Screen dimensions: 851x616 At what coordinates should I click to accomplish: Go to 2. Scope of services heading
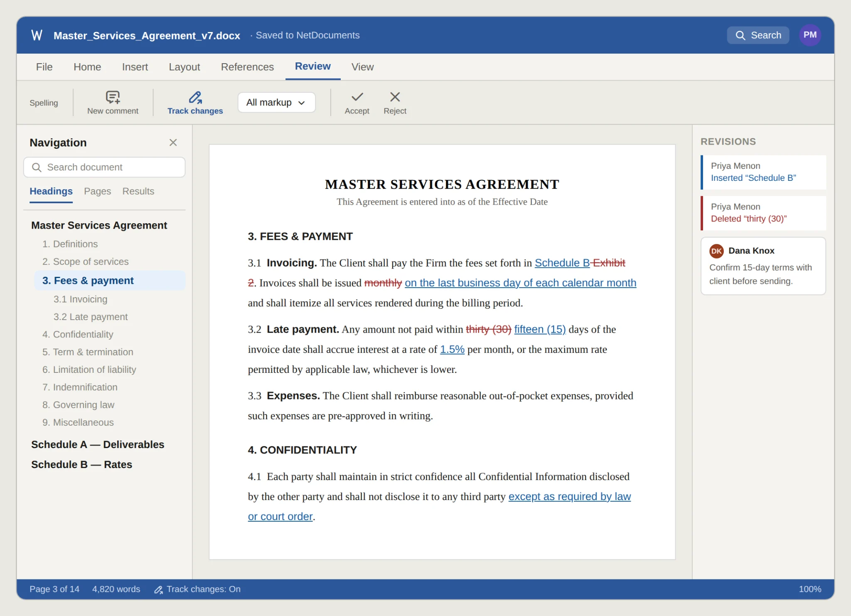tap(85, 261)
